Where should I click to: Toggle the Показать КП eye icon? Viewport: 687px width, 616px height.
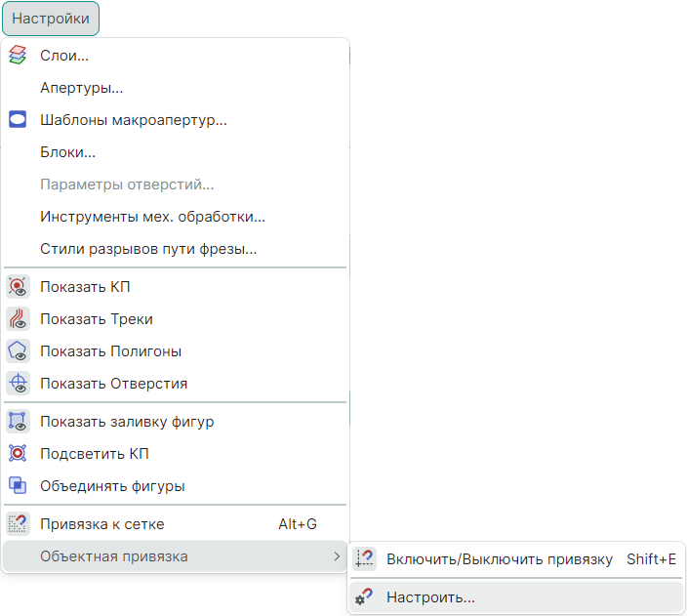click(x=18, y=287)
